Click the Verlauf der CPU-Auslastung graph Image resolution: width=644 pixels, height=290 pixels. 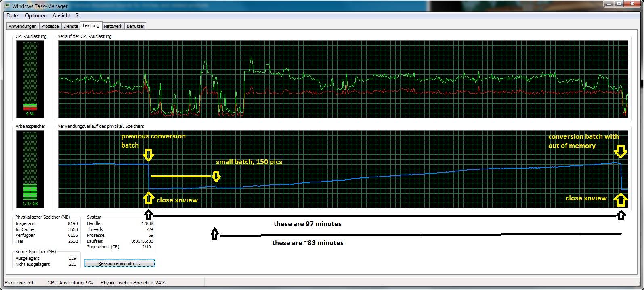point(343,79)
